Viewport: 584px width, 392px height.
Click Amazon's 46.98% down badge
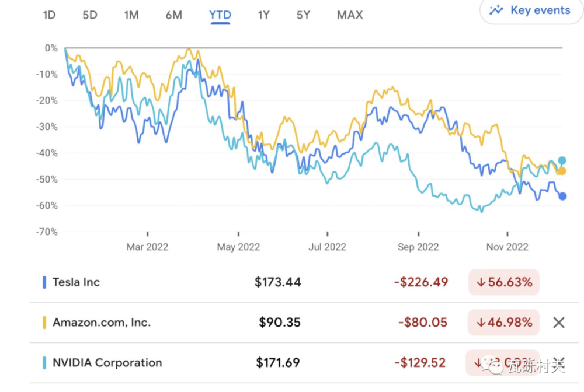point(504,323)
